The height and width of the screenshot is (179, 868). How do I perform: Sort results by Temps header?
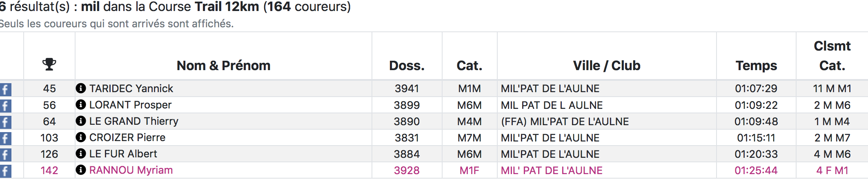[x=756, y=66]
